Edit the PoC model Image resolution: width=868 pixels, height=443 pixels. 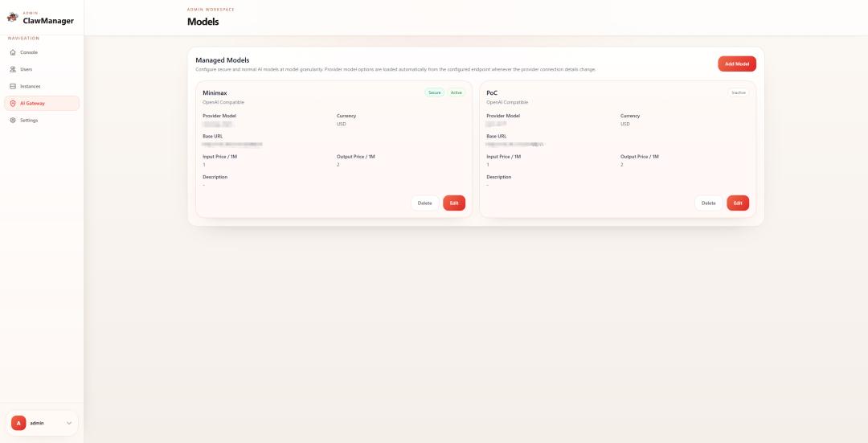coord(738,203)
